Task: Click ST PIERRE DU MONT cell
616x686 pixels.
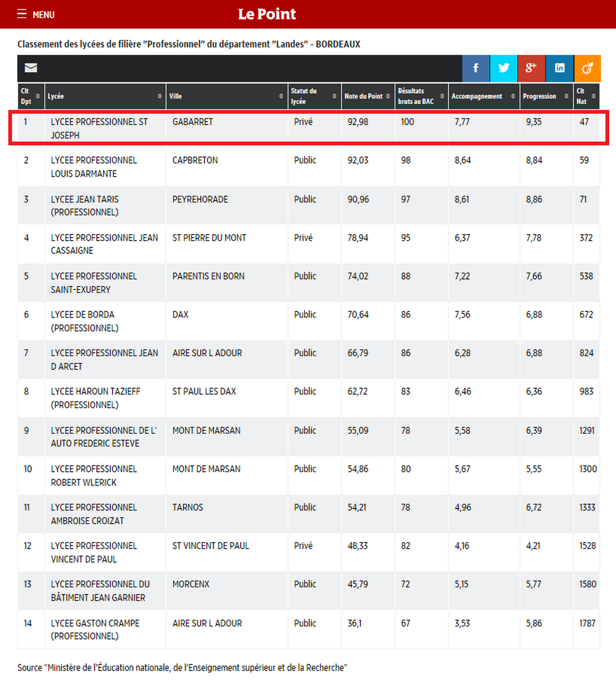Action: 209,238
